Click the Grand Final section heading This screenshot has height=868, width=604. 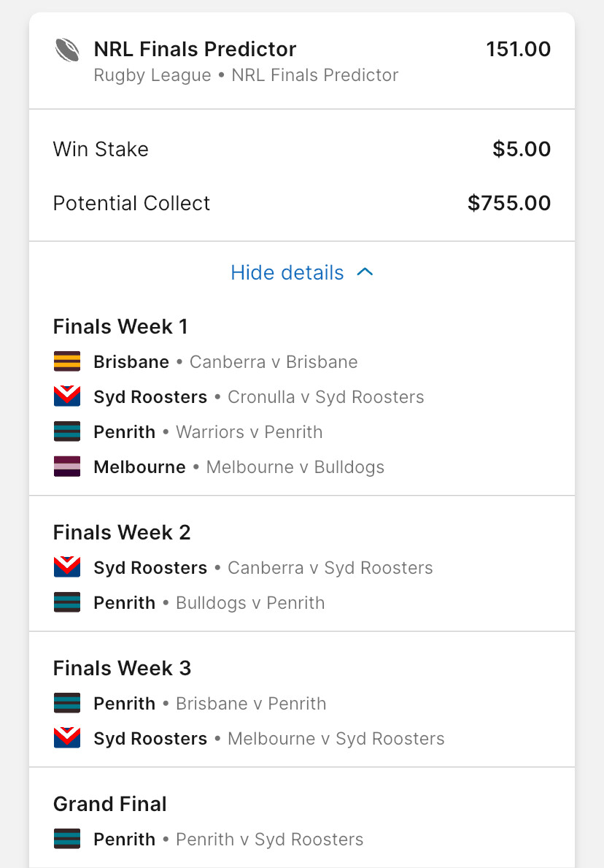coord(110,804)
